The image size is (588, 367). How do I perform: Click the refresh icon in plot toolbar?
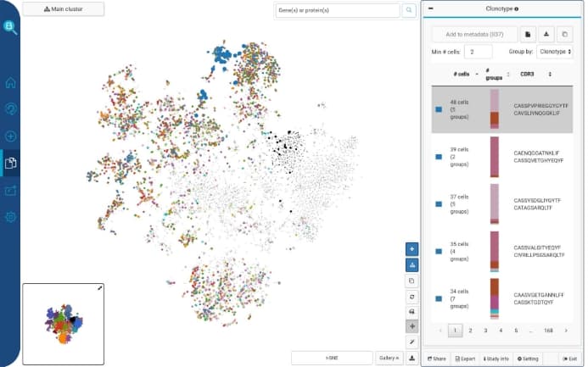[x=412, y=296]
